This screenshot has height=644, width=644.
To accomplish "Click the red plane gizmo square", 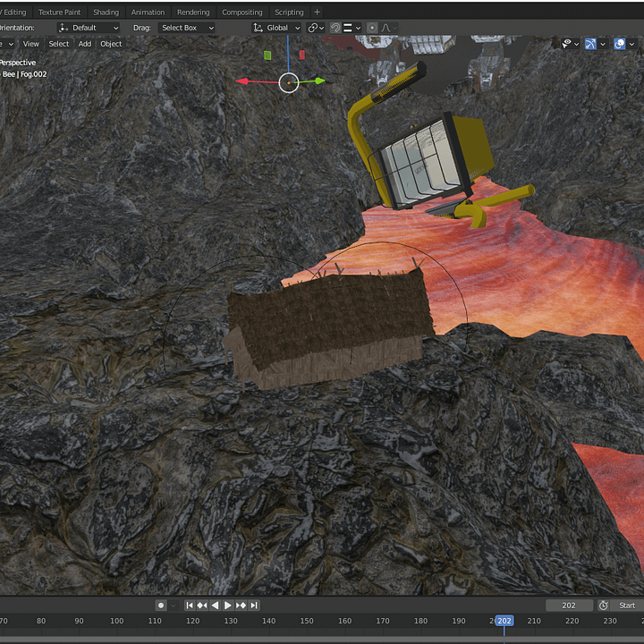I will 302,55.
